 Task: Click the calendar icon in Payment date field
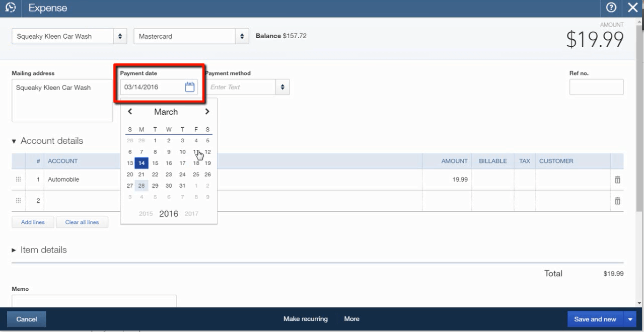[x=189, y=87]
